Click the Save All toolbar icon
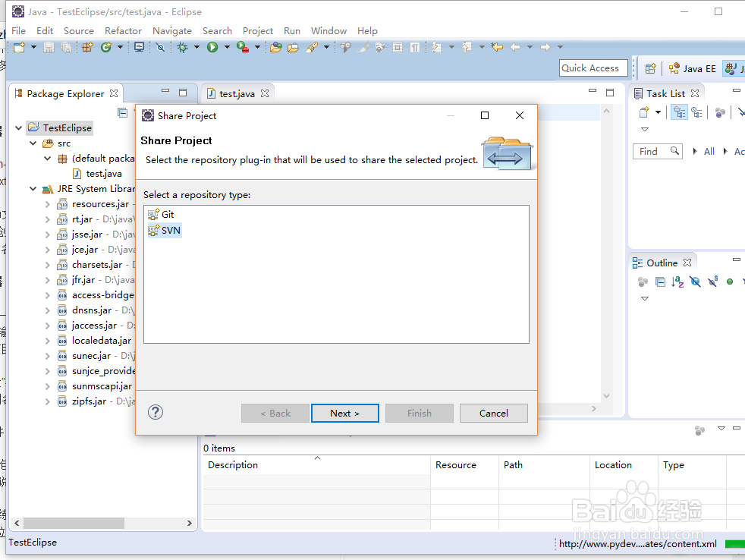 pos(67,47)
